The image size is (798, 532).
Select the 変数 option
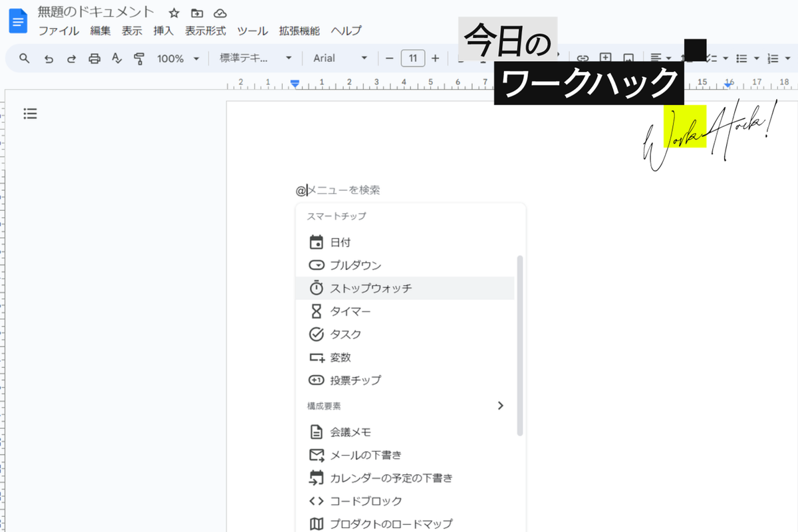[405, 357]
